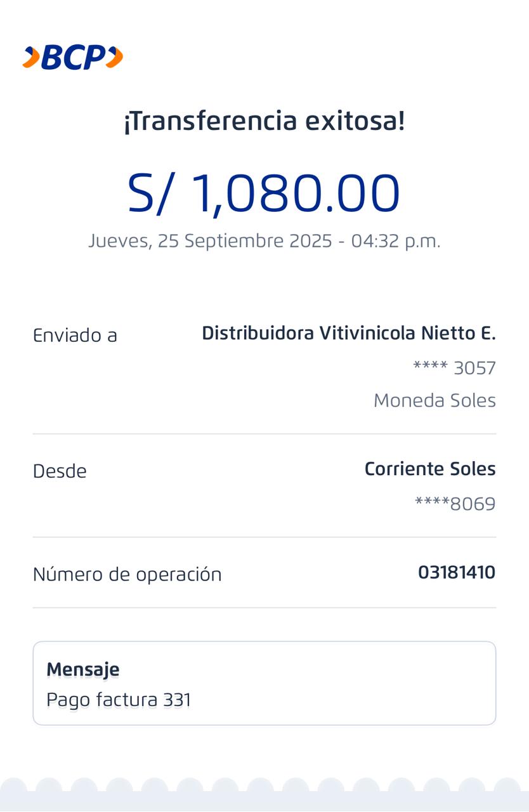Click the "Enviado a" label

(75, 335)
